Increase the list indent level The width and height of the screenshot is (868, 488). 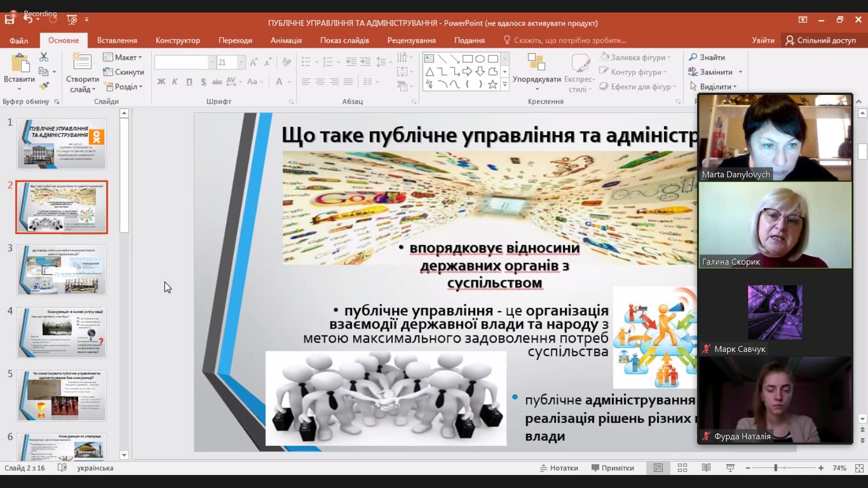(x=366, y=62)
